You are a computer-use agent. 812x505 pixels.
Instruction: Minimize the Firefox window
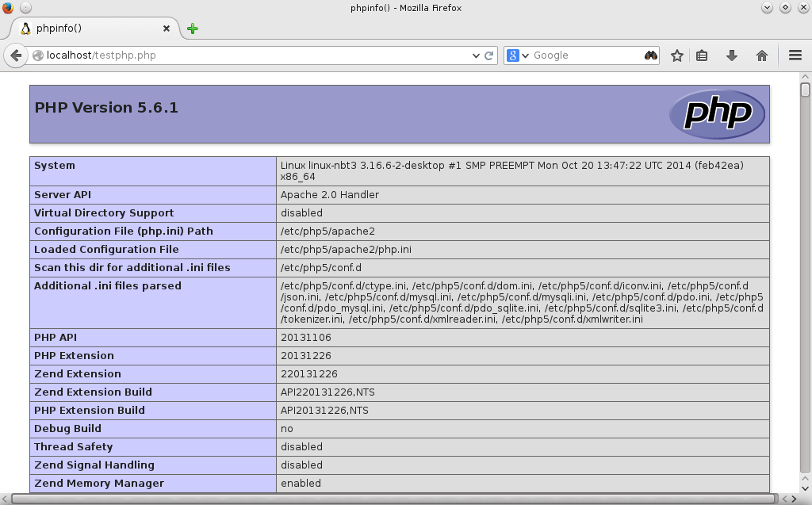coord(767,8)
